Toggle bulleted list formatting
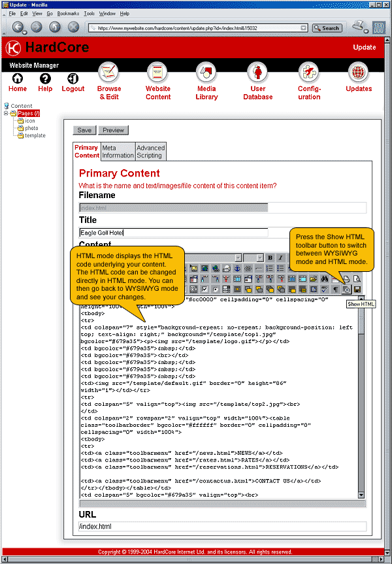This screenshot has width=392, height=564. point(280,269)
